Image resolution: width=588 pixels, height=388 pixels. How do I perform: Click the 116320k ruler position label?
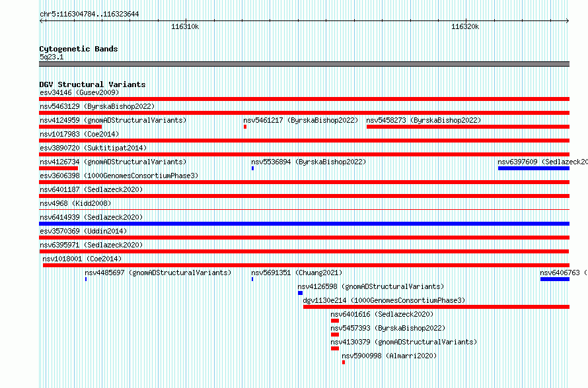(x=465, y=26)
